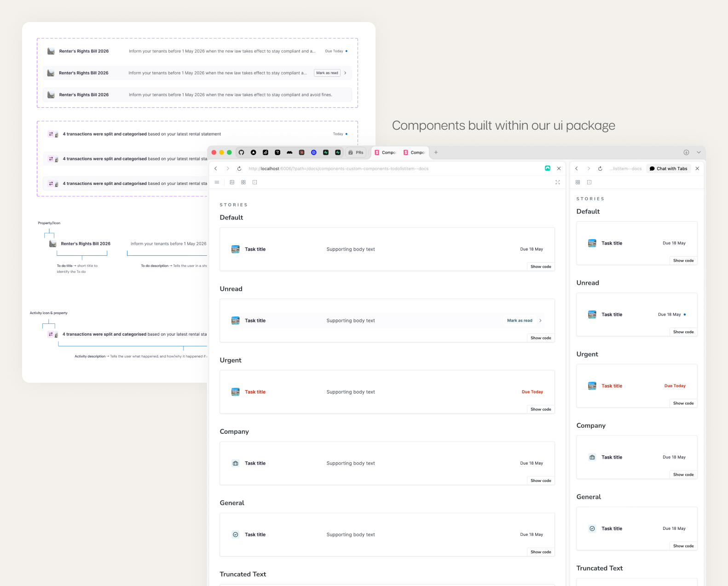Open the Vercel triangle pinned tab
This screenshot has height=586, width=728.
(253, 152)
